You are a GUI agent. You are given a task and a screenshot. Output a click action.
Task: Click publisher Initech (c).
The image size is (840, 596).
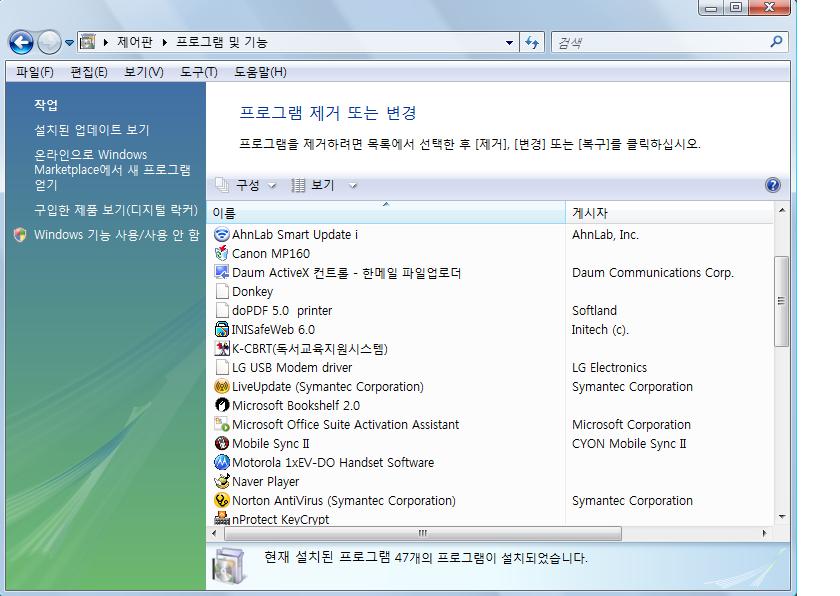point(599,329)
